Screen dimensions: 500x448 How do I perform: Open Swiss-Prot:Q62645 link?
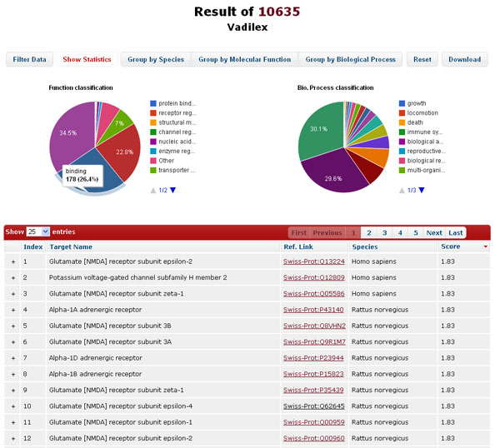[314, 406]
